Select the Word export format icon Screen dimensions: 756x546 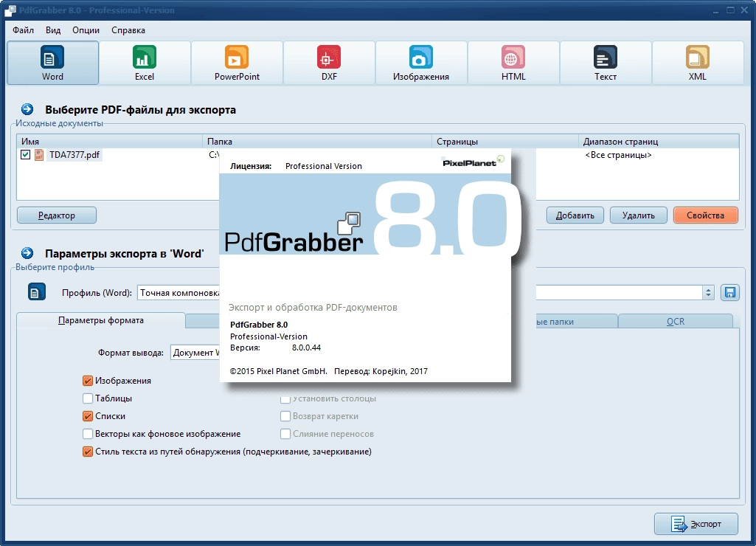52,63
